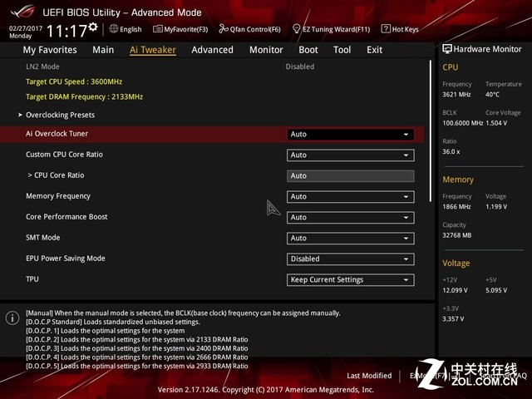Open SMT Mode dropdown
Image resolution: width=532 pixels, height=399 pixels.
[x=350, y=239]
